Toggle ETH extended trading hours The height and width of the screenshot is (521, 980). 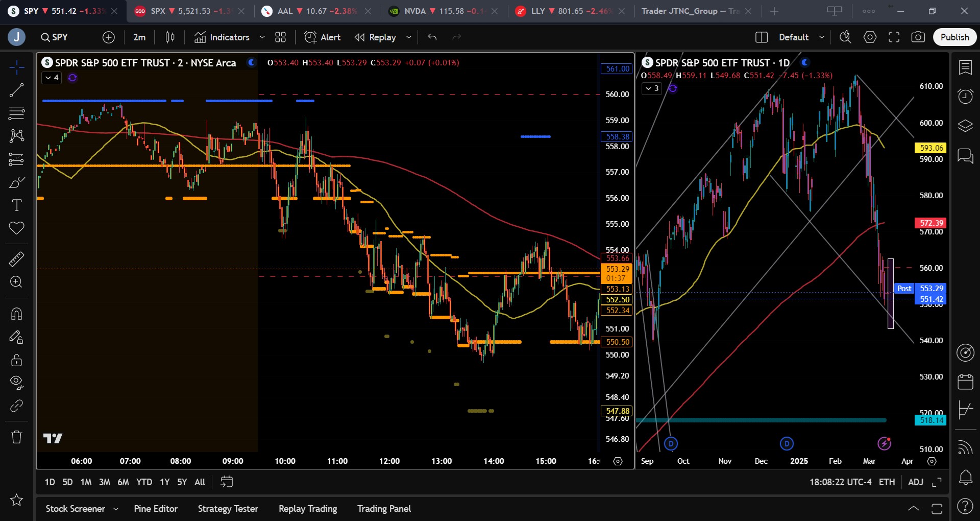[887, 482]
